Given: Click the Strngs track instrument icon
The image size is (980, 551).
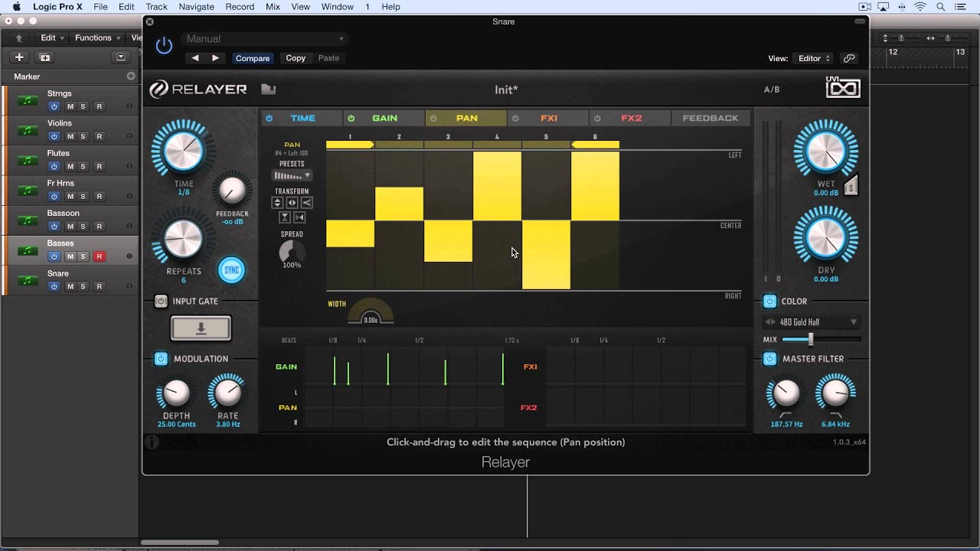Looking at the screenshot, I should 28,100.
